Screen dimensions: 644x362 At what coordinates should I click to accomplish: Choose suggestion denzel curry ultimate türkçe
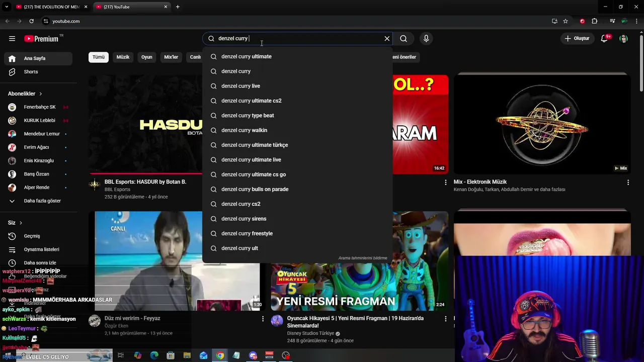297,145
